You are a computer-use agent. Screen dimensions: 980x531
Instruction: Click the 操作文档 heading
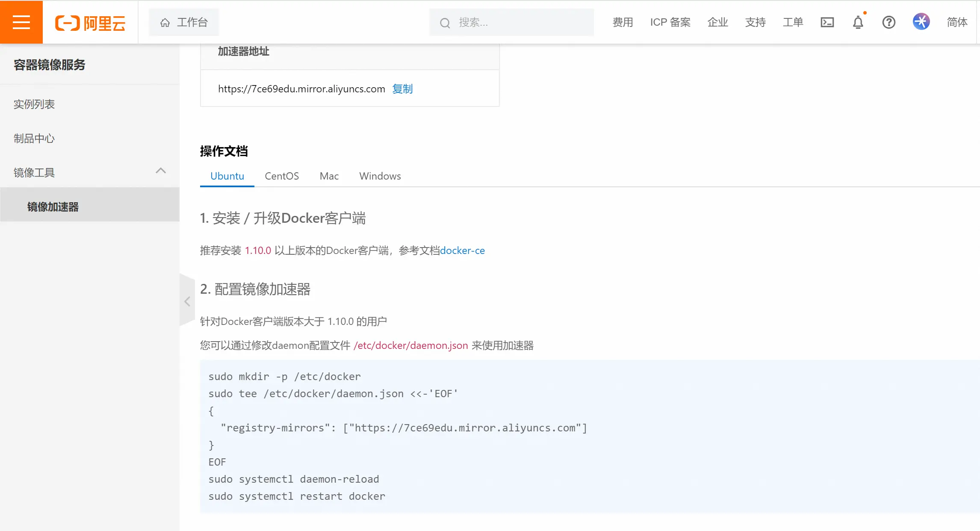pos(224,151)
